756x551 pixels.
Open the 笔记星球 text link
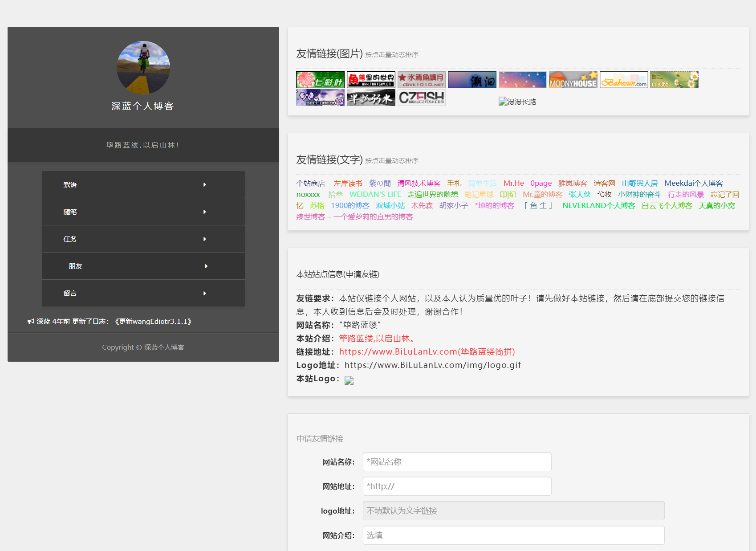[x=479, y=194]
